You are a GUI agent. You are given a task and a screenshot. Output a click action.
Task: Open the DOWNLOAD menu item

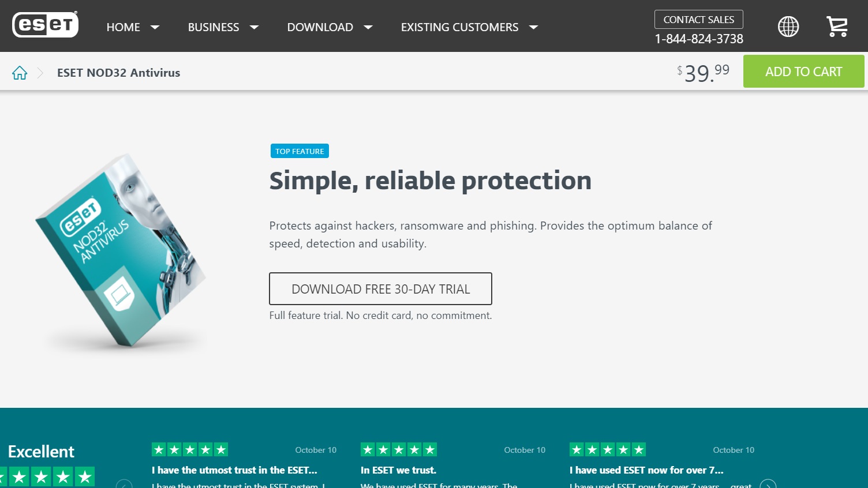320,27
